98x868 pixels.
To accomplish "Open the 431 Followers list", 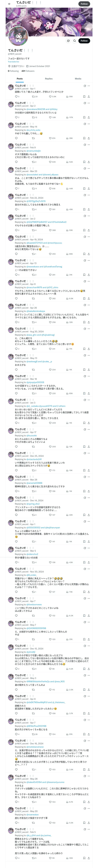I will pyautogui.click(x=28, y=71).
